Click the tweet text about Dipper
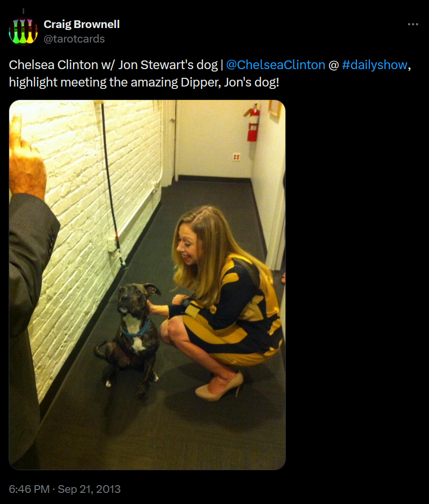The image size is (429, 504). [x=144, y=82]
